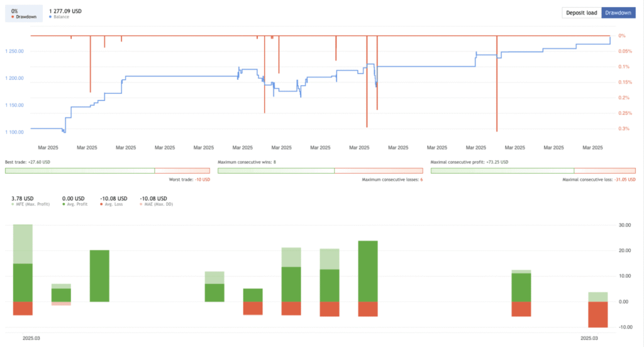Click the tallest green profit bar
644x347 pixels.
(x=367, y=271)
